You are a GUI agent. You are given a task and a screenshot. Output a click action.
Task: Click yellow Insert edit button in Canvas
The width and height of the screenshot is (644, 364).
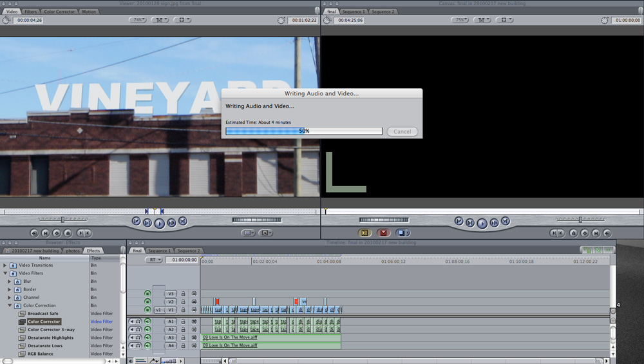coord(365,233)
